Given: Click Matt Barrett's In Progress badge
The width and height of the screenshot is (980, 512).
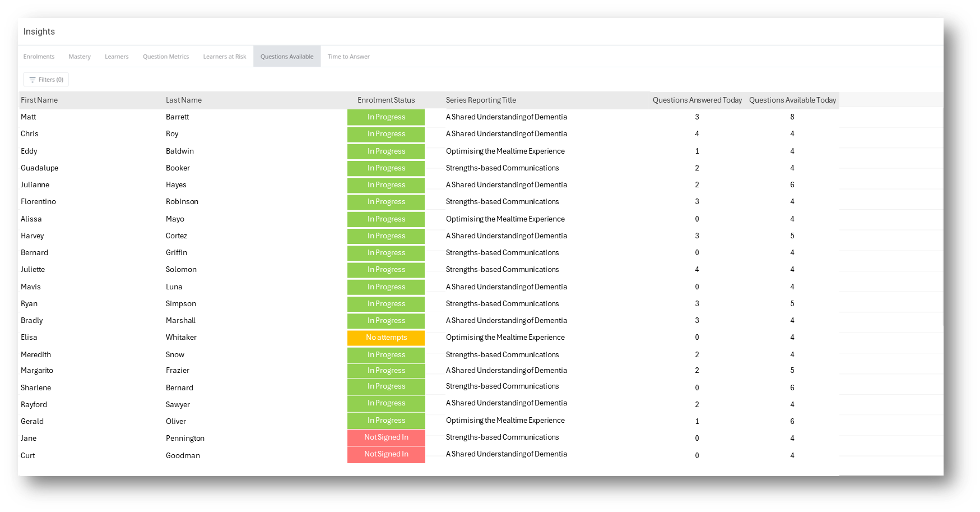Looking at the screenshot, I should [386, 117].
